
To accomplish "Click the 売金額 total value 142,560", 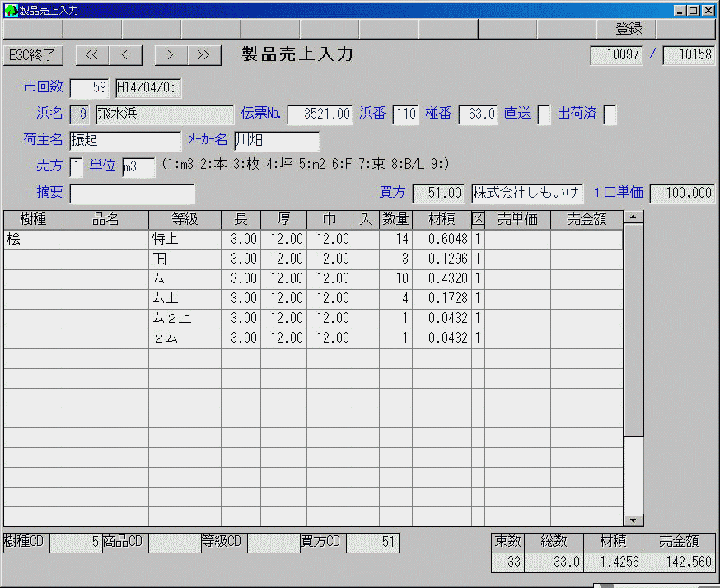I will 679,562.
